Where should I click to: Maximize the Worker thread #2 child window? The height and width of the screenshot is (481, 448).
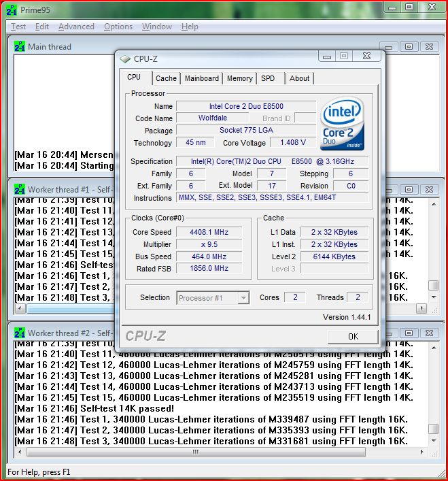(409, 333)
